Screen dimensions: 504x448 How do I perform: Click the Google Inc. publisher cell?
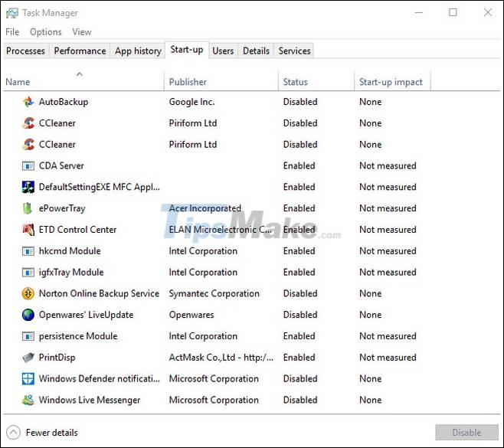pos(192,102)
